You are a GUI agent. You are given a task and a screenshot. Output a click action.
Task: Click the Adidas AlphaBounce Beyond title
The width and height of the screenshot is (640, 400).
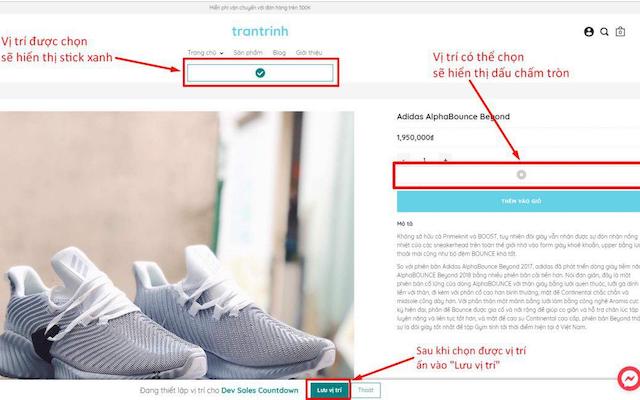[453, 117]
